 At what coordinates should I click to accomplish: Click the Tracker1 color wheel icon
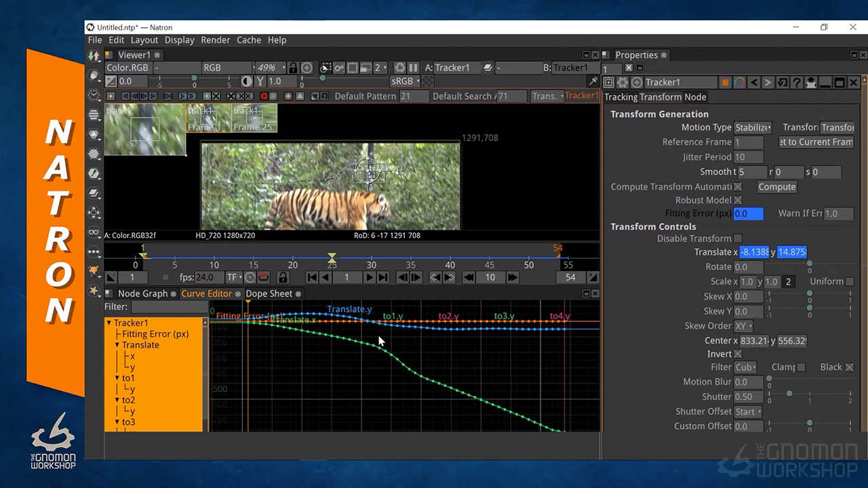coord(739,83)
